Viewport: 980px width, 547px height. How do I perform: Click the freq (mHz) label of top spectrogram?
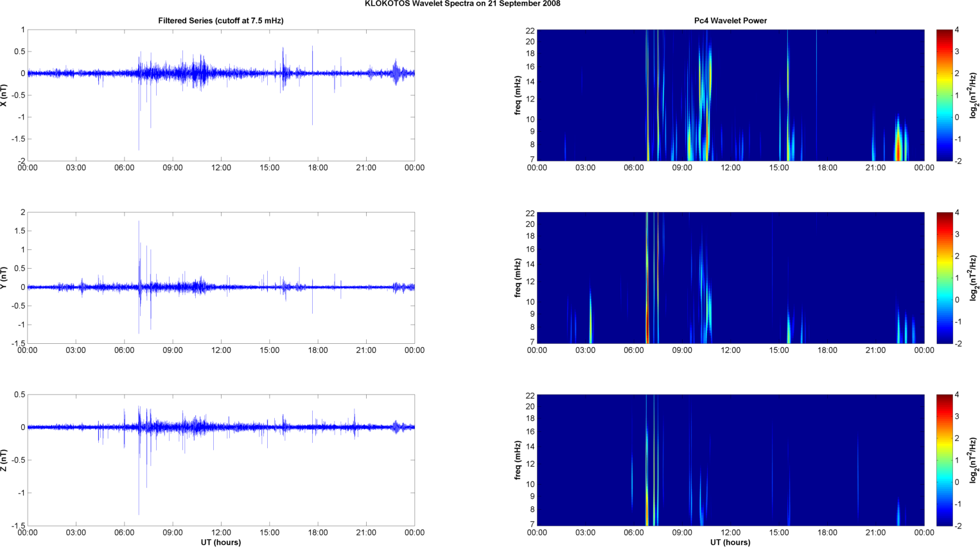(518, 95)
